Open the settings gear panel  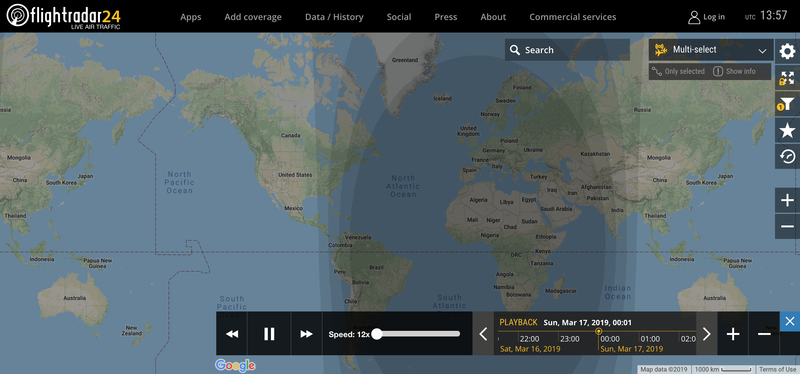click(x=787, y=52)
